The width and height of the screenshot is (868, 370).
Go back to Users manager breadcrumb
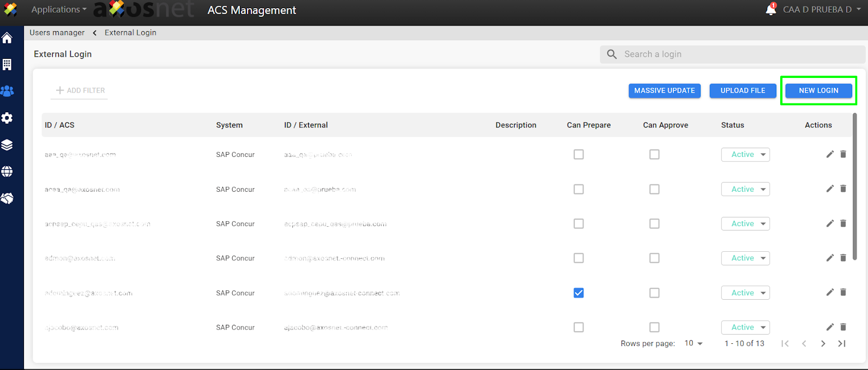(57, 33)
